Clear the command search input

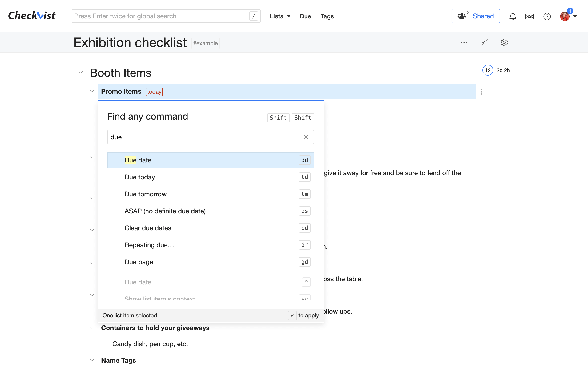(x=306, y=137)
